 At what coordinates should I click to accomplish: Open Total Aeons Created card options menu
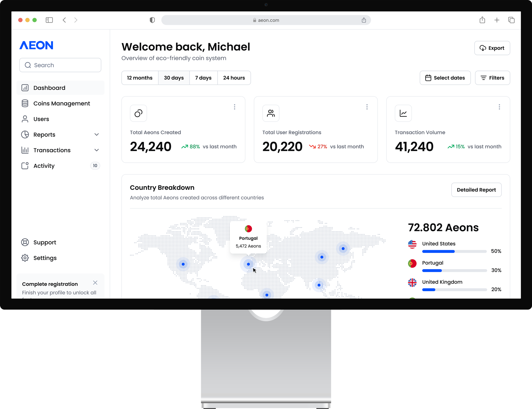click(235, 107)
